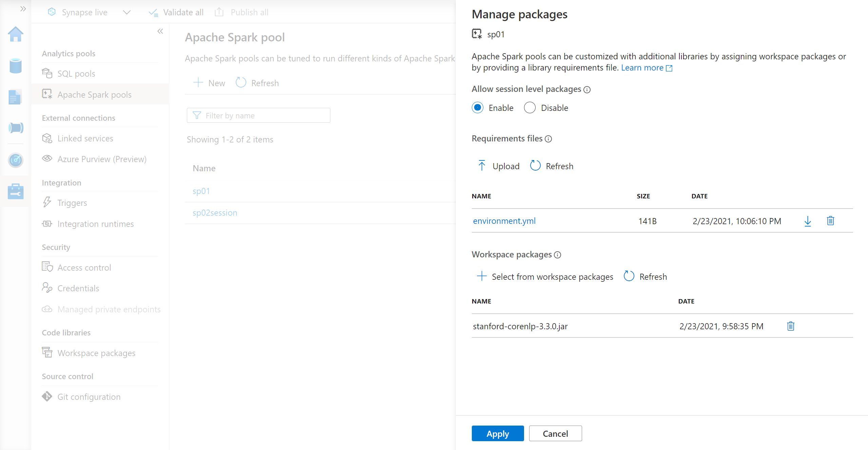The width and height of the screenshot is (868, 450).
Task: Remove stanford-corenlp jar with trash icon
Action: [x=791, y=326]
